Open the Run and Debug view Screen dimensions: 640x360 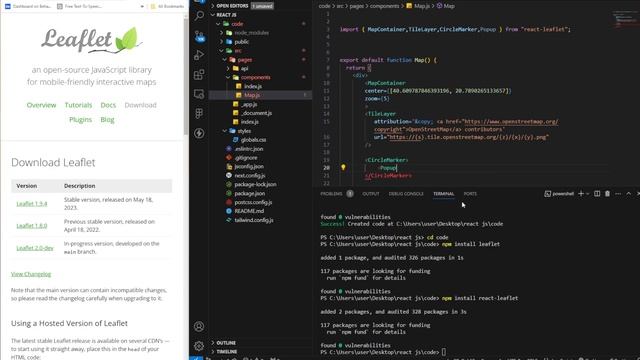pyautogui.click(x=199, y=55)
